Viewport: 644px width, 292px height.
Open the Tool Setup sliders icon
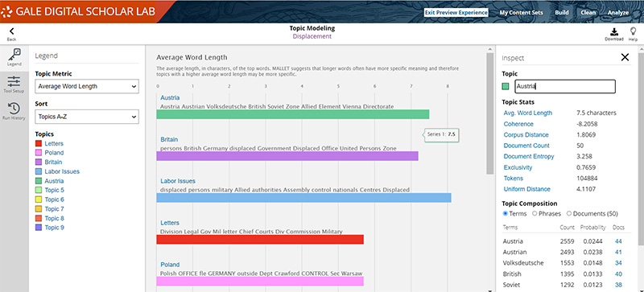[x=14, y=81]
